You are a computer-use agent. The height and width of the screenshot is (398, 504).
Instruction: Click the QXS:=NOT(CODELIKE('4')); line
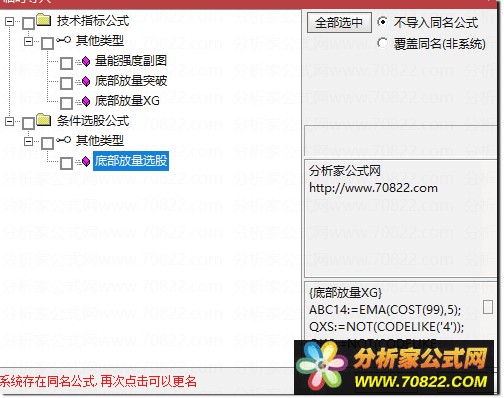click(387, 327)
